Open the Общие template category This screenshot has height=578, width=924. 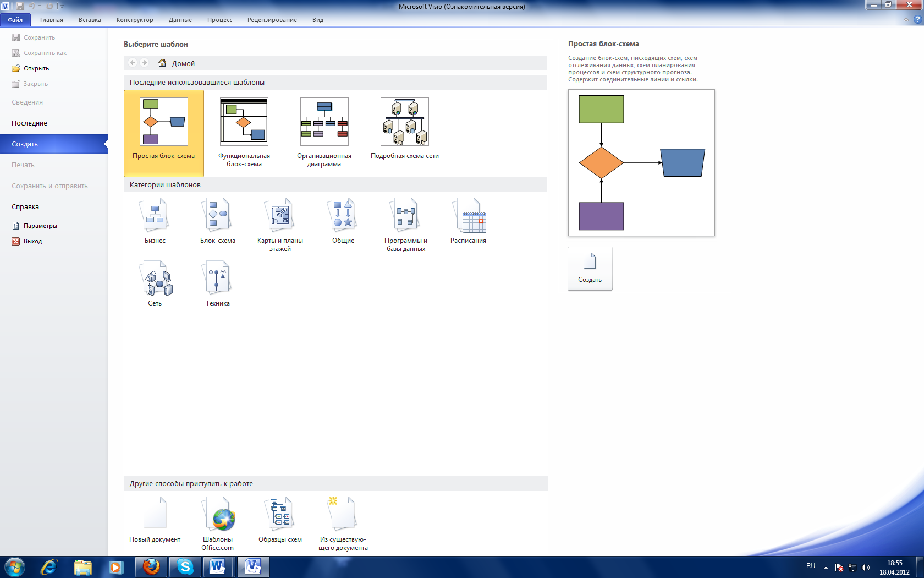(343, 221)
